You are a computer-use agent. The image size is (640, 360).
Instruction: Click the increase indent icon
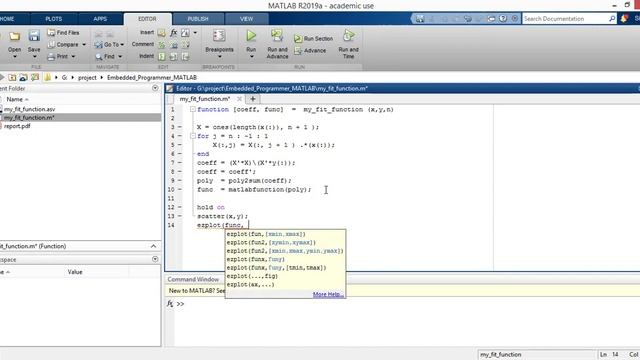click(174, 56)
